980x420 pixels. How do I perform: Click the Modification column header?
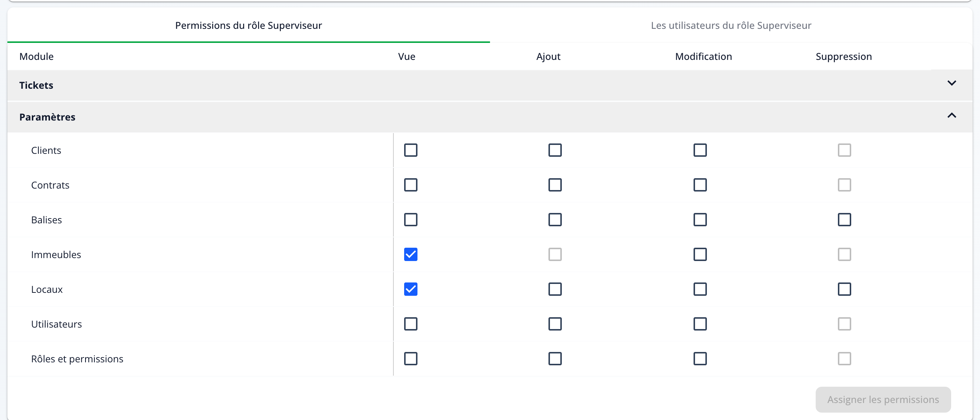tap(704, 57)
